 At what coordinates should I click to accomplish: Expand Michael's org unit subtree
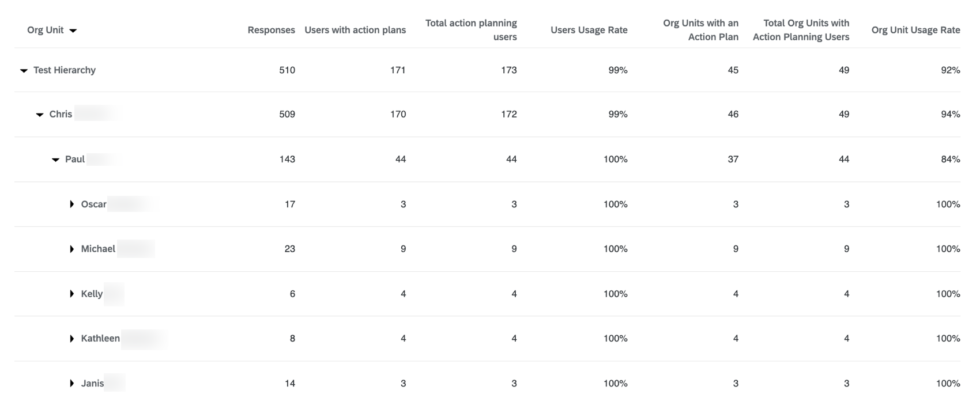tap(72, 249)
